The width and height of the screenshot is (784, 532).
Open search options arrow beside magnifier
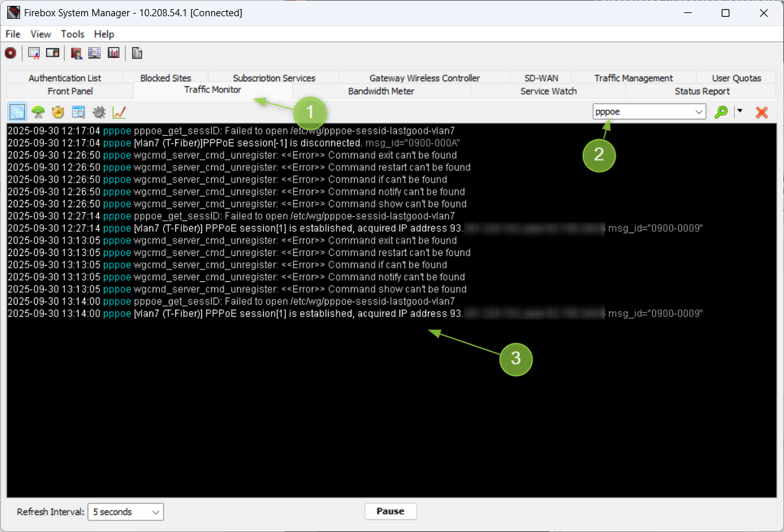coord(739,111)
